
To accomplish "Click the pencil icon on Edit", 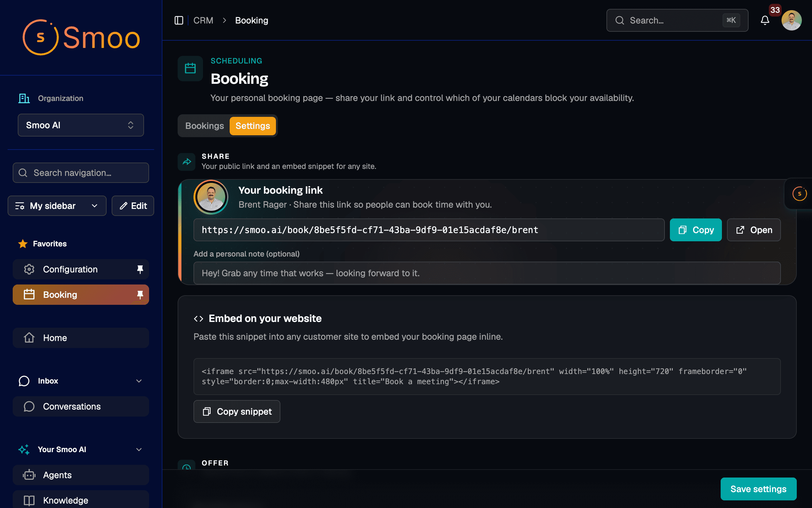I will click(x=123, y=206).
